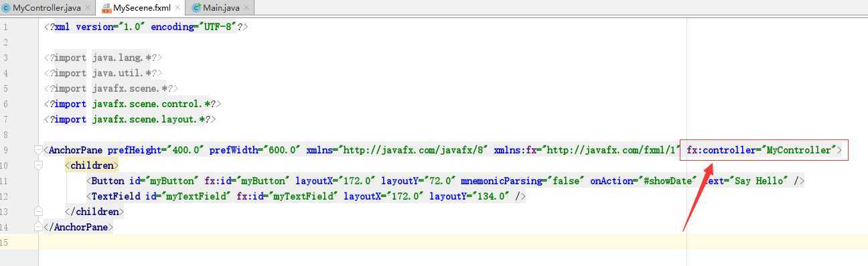Click the TextField tag name on line 12
This screenshot has width=868, height=266.
tap(115, 196)
